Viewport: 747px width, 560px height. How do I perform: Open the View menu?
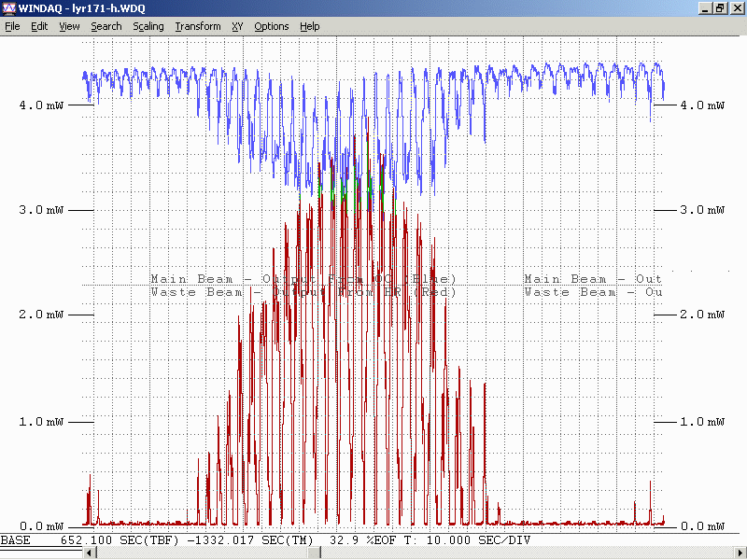69,26
